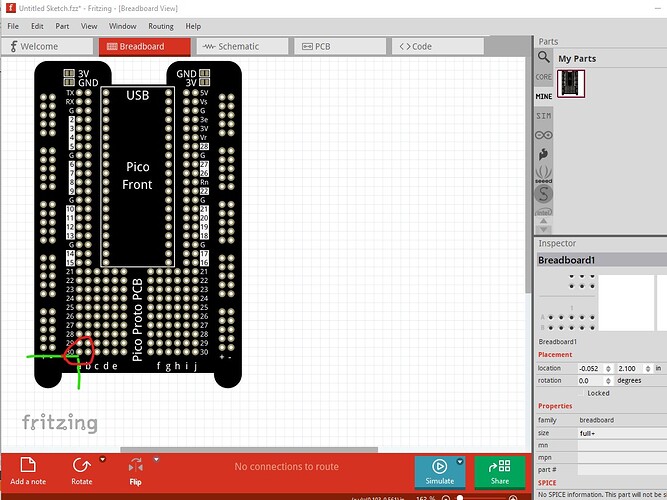Open the SIM parts bin

pos(543,116)
